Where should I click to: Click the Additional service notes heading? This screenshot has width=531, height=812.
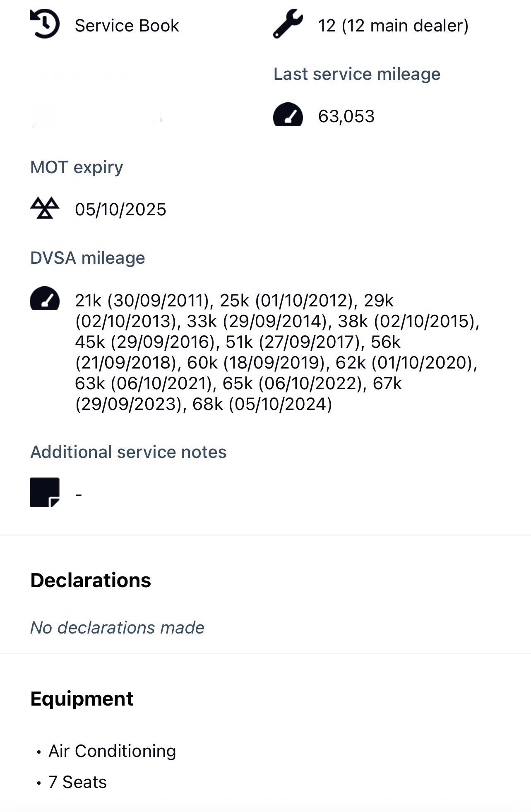coord(128,452)
